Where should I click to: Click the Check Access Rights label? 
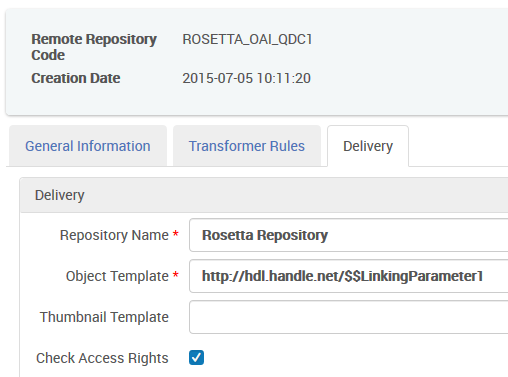102,358
